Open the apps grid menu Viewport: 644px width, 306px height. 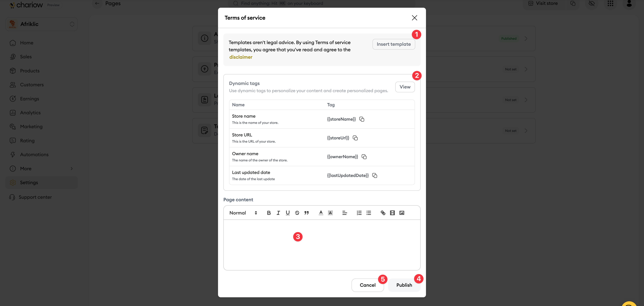pyautogui.click(x=610, y=4)
